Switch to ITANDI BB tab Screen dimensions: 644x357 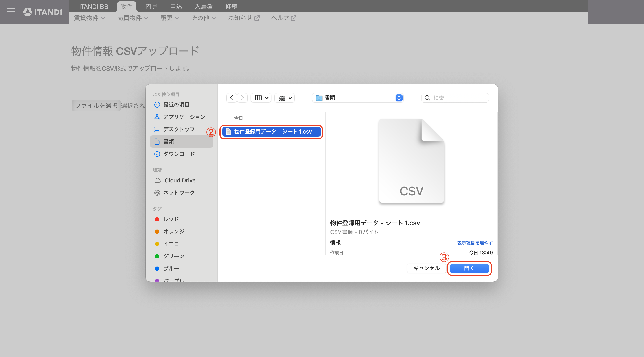(94, 7)
